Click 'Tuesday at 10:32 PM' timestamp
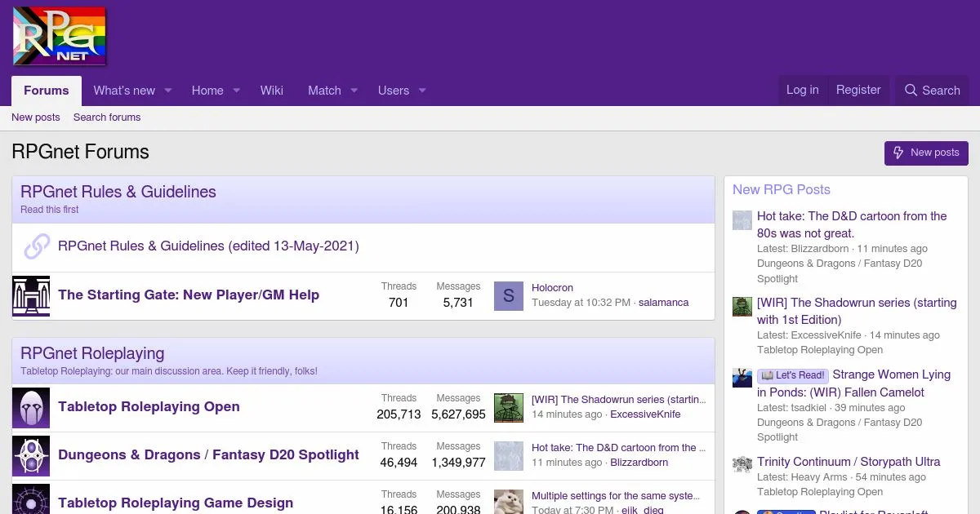Image resolution: width=980 pixels, height=514 pixels. [581, 303]
